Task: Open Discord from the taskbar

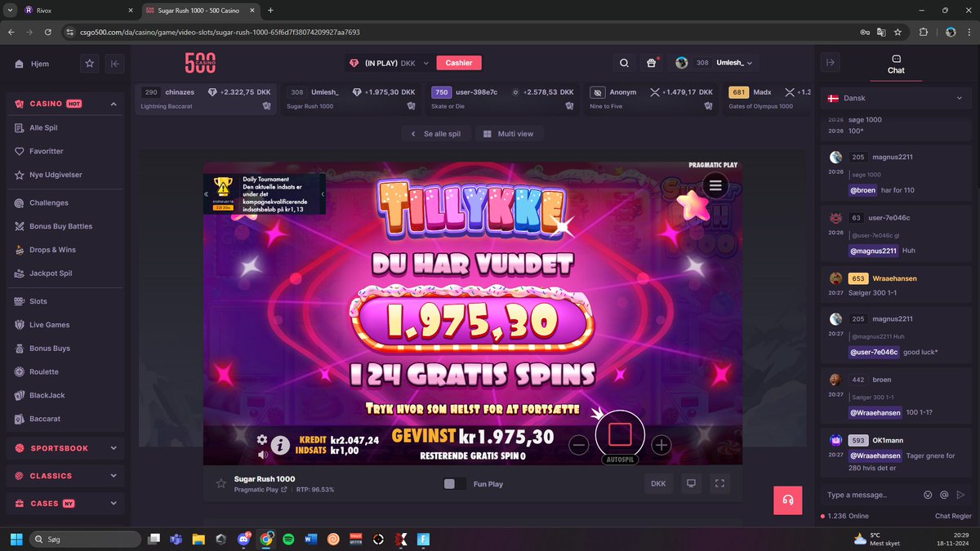Action: click(243, 539)
